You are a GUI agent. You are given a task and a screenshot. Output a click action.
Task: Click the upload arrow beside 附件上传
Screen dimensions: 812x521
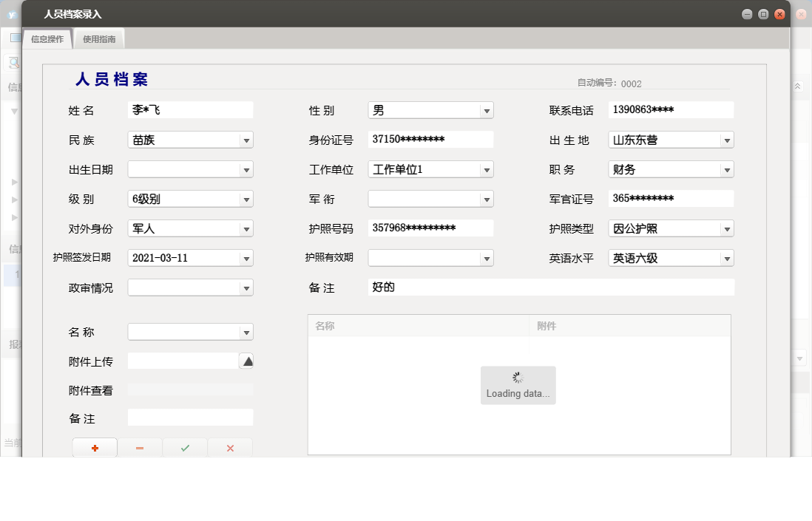[x=248, y=361]
